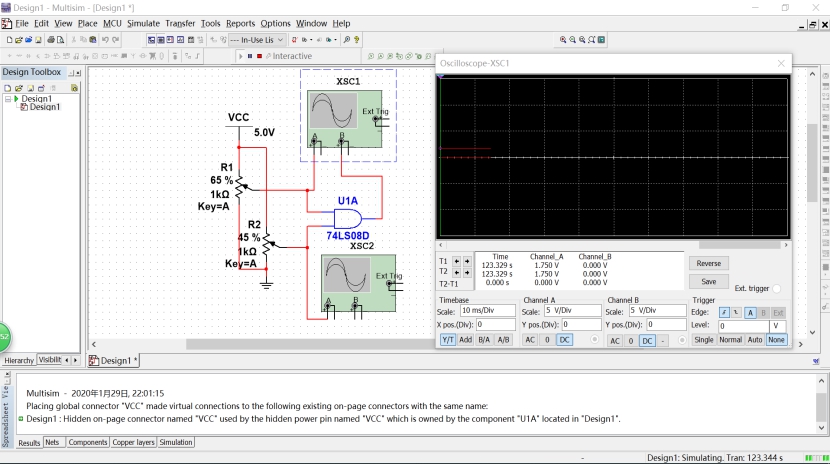Switch to the Simulation tab
This screenshot has height=465, width=830.
point(176,442)
